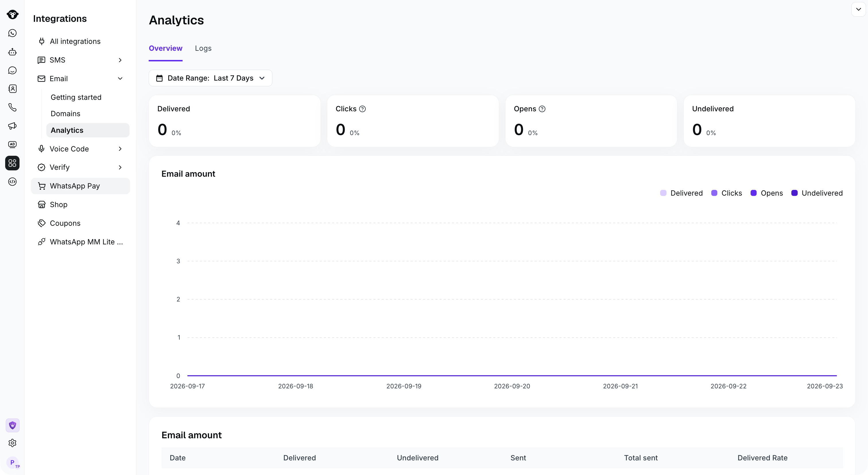The height and width of the screenshot is (475, 868).
Task: Click the monkey logo home icon
Action: pos(12,14)
